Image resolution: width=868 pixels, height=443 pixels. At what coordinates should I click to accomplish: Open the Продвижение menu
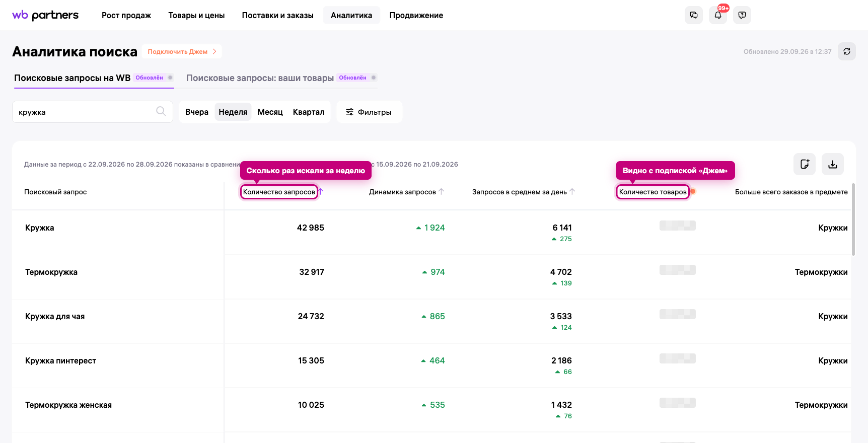pyautogui.click(x=416, y=15)
